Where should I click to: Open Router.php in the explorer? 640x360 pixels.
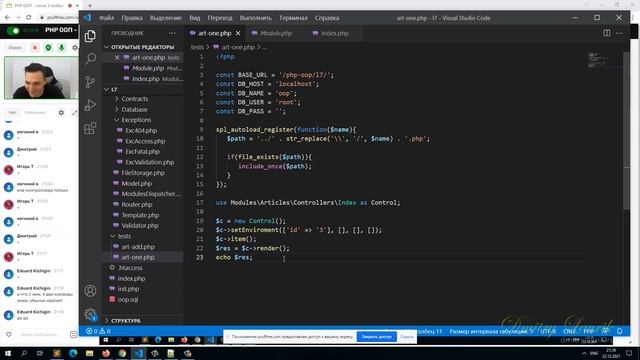(137, 204)
